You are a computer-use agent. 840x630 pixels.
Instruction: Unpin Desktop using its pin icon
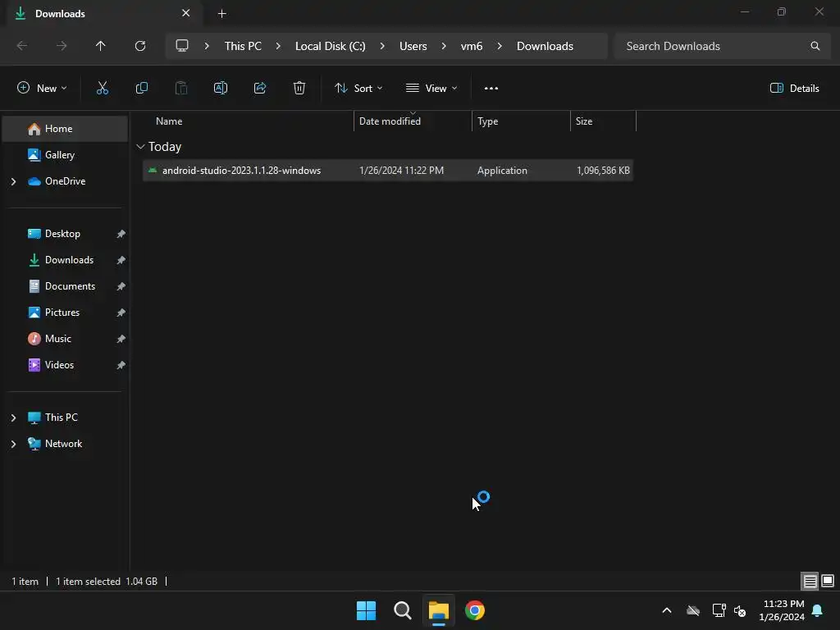(121, 234)
